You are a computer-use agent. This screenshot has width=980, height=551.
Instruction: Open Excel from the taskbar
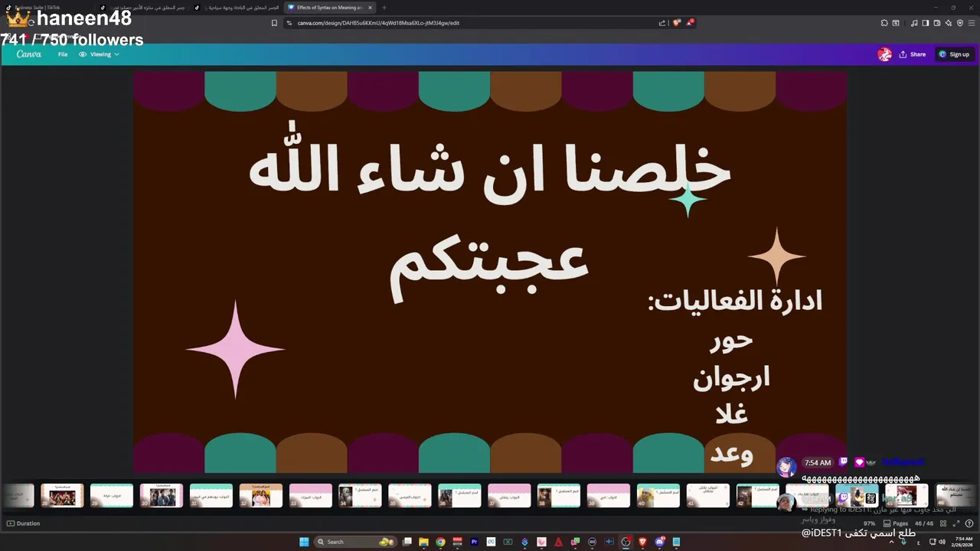click(508, 542)
